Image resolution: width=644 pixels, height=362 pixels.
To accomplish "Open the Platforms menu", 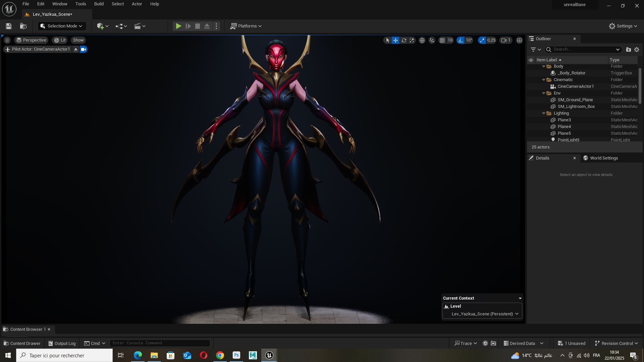I will [x=246, y=26].
